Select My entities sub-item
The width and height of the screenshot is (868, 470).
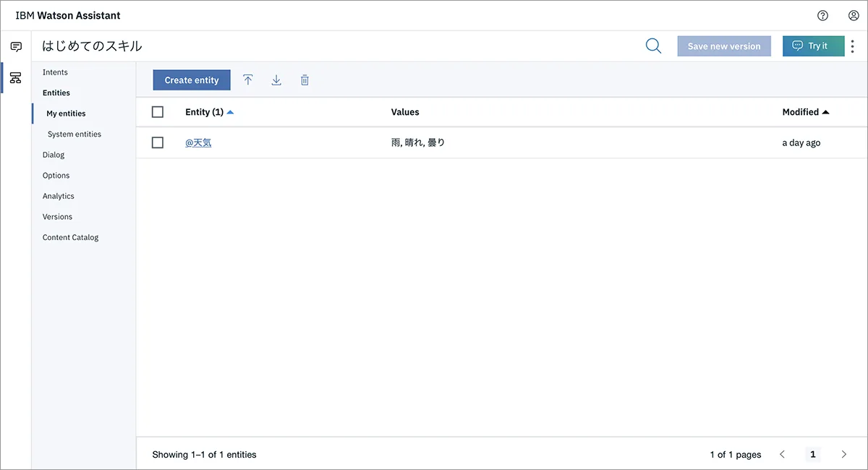(66, 114)
